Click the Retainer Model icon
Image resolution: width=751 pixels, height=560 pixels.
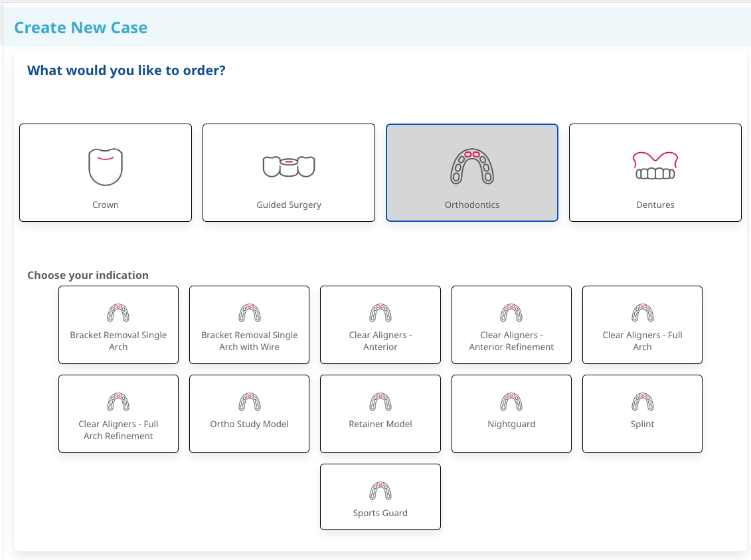(380, 402)
